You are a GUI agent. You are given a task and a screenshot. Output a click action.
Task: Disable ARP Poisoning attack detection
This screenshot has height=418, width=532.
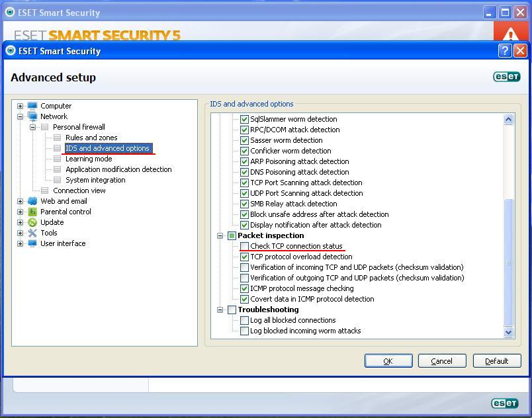pyautogui.click(x=244, y=161)
